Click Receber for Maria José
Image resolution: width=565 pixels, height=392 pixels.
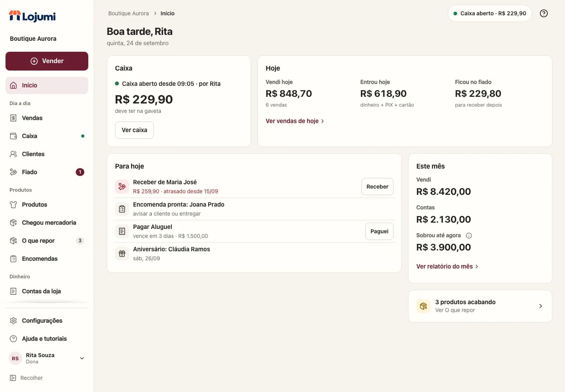pyautogui.click(x=377, y=187)
